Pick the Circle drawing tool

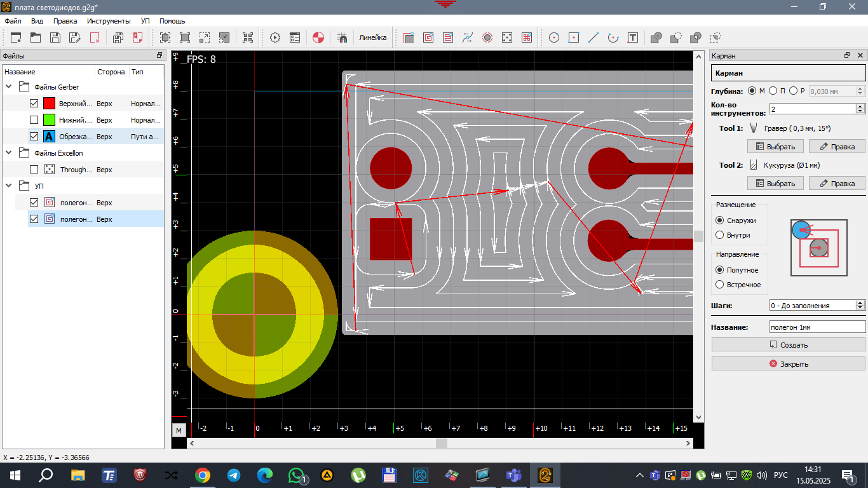[x=554, y=37]
